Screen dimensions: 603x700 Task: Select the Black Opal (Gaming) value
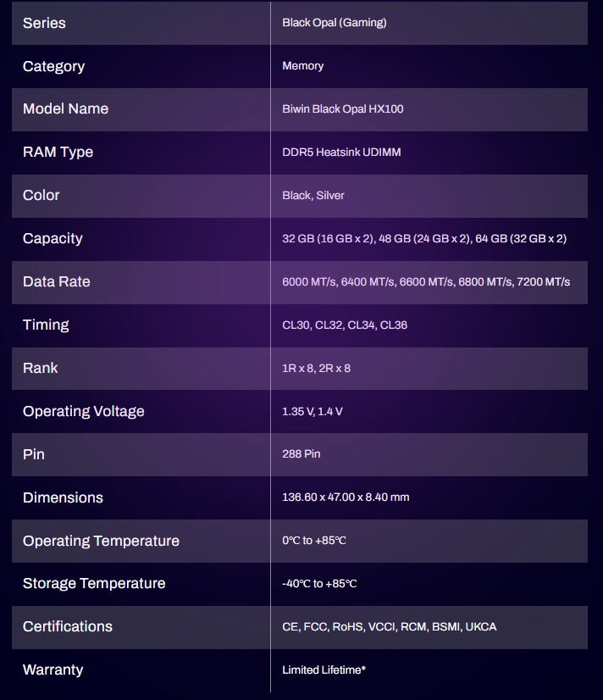[334, 23]
